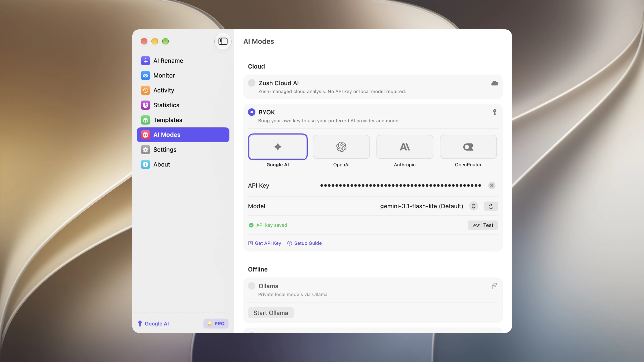The height and width of the screenshot is (362, 644).
Task: Open the Setup Guide link
Action: pos(304,243)
